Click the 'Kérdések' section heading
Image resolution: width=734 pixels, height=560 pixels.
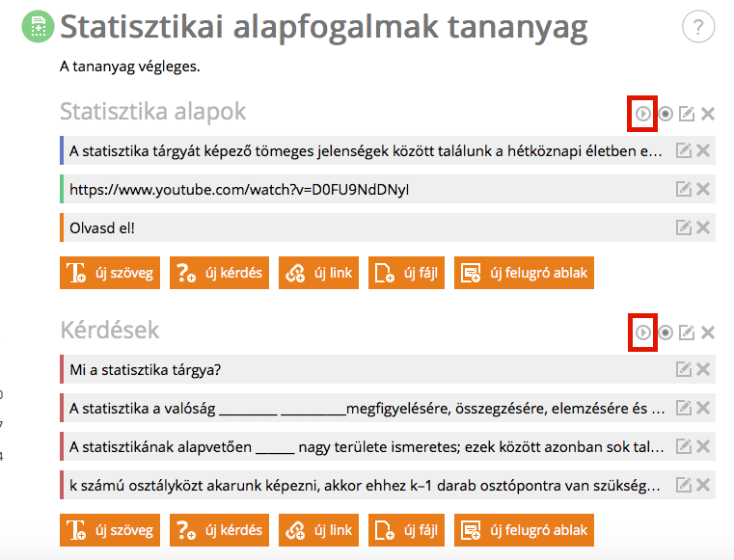coord(110,331)
